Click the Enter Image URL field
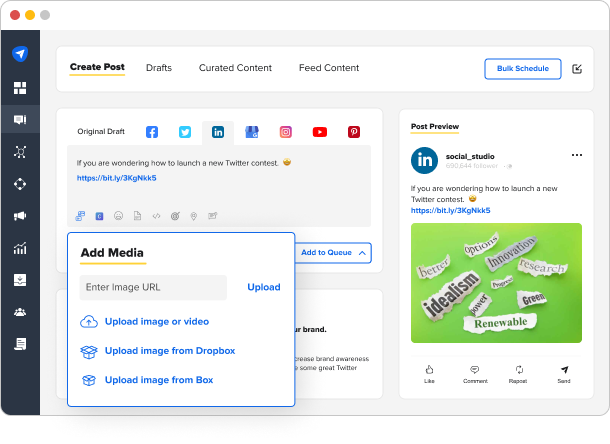Screen dimensions: 610x444 click(x=153, y=288)
